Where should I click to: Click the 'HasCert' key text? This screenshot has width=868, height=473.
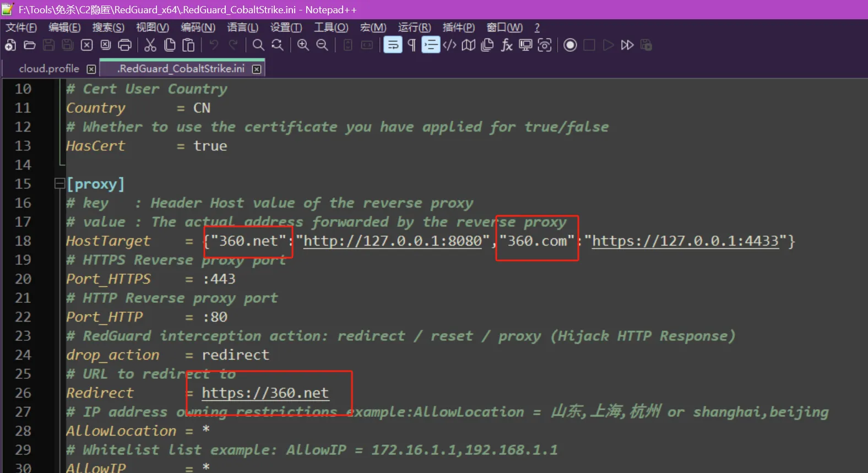click(x=96, y=146)
